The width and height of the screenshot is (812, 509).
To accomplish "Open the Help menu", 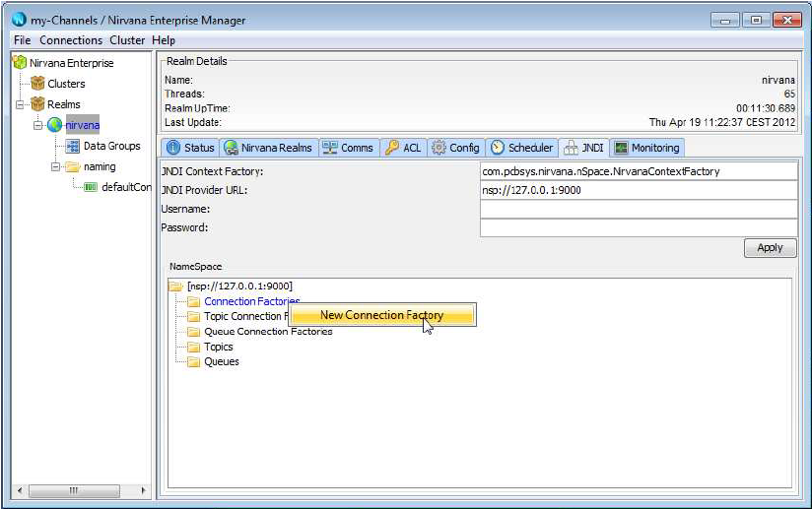I will tap(164, 40).
